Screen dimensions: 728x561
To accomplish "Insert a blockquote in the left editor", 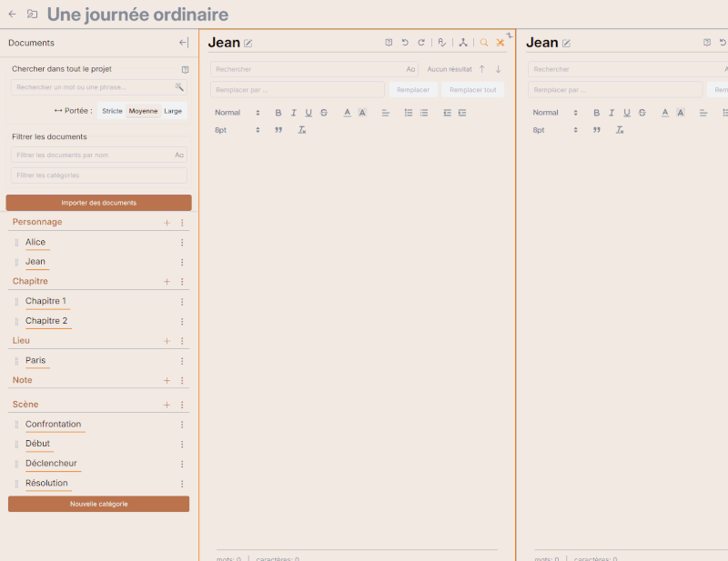I will point(278,130).
